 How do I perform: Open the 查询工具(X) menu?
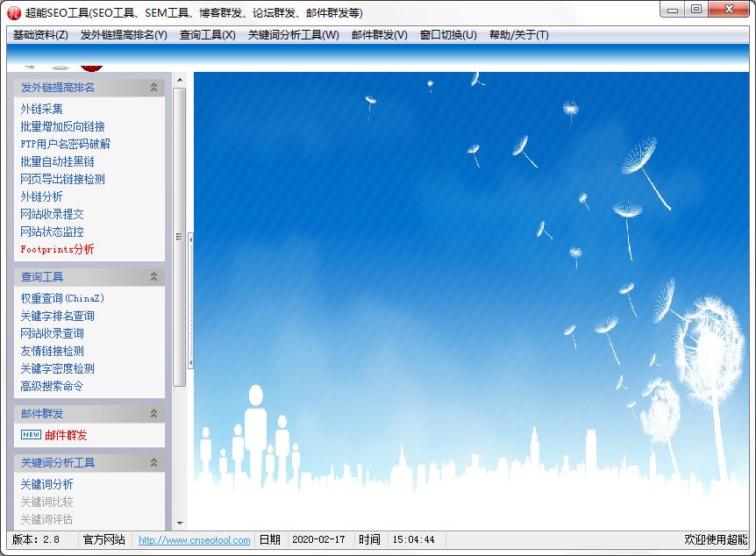point(207,35)
